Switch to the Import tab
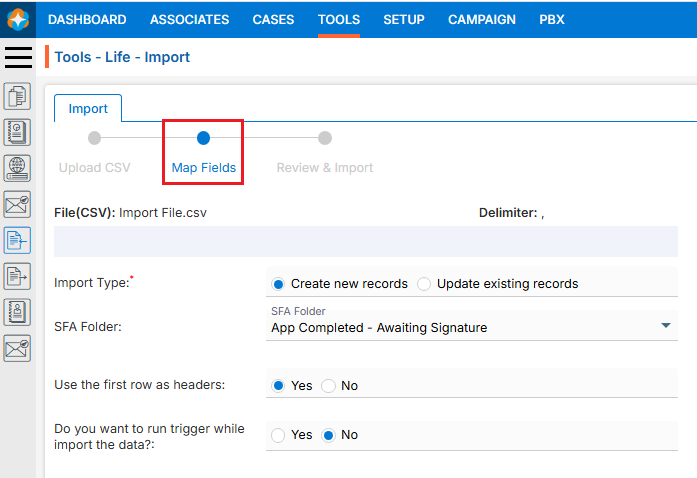697x478 pixels. tap(88, 108)
